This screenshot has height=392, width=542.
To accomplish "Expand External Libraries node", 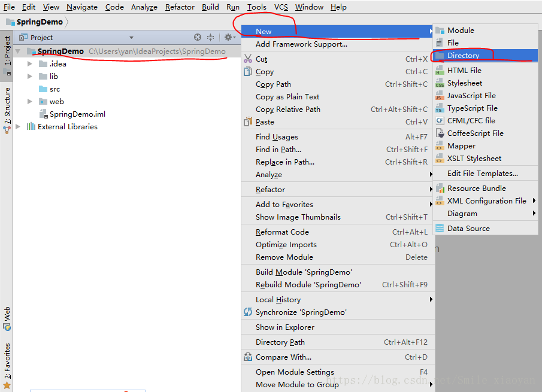I will [18, 126].
